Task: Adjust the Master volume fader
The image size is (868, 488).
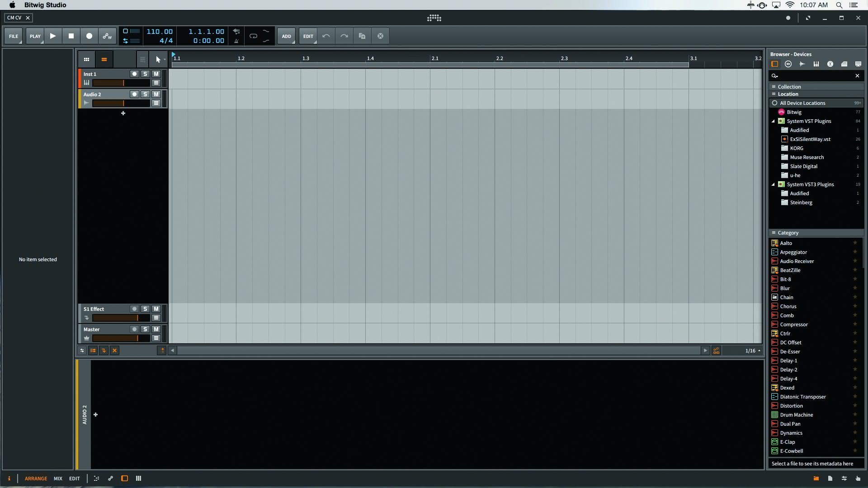Action: (x=121, y=338)
